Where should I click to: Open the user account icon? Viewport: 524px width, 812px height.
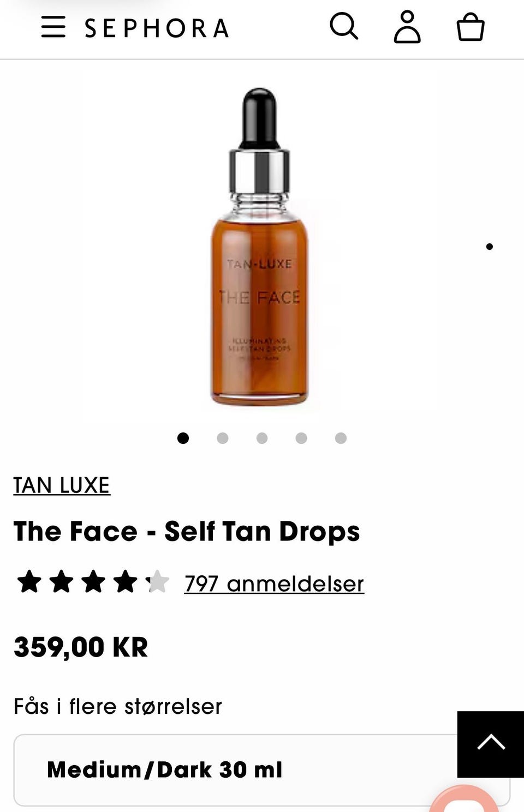coord(407,27)
